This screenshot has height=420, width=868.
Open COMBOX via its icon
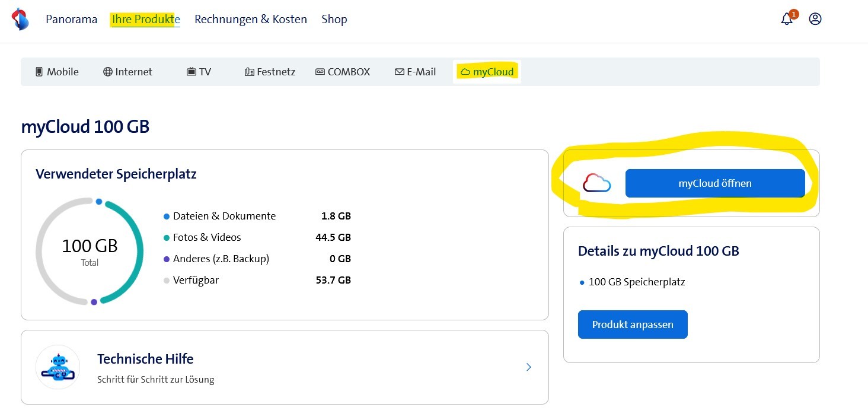(319, 71)
